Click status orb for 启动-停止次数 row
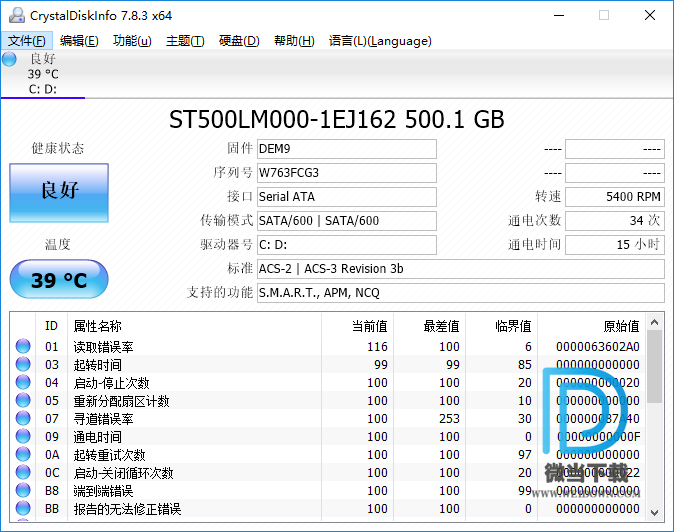The width and height of the screenshot is (674, 532). 23,382
